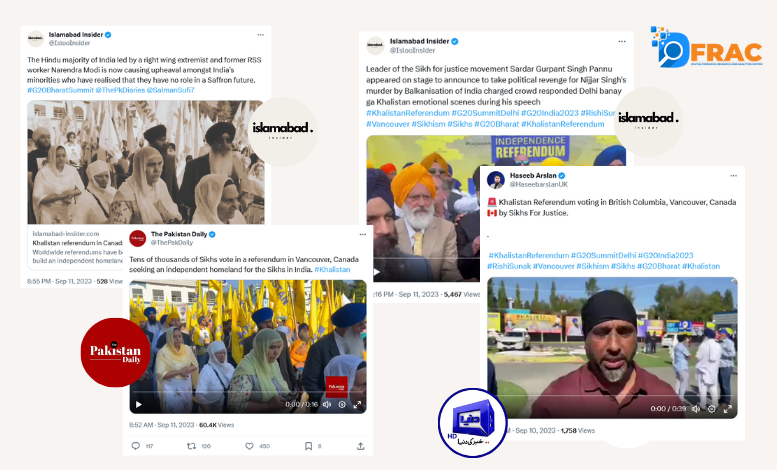Image resolution: width=777 pixels, height=470 pixels.
Task: Play the Independence Referendum video
Action: (377, 272)
